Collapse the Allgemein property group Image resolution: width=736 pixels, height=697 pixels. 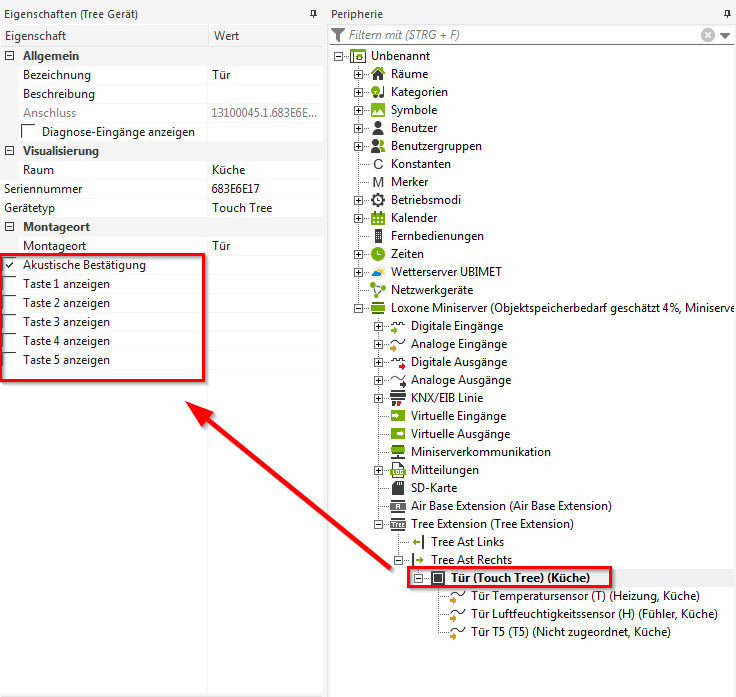pos(9,56)
